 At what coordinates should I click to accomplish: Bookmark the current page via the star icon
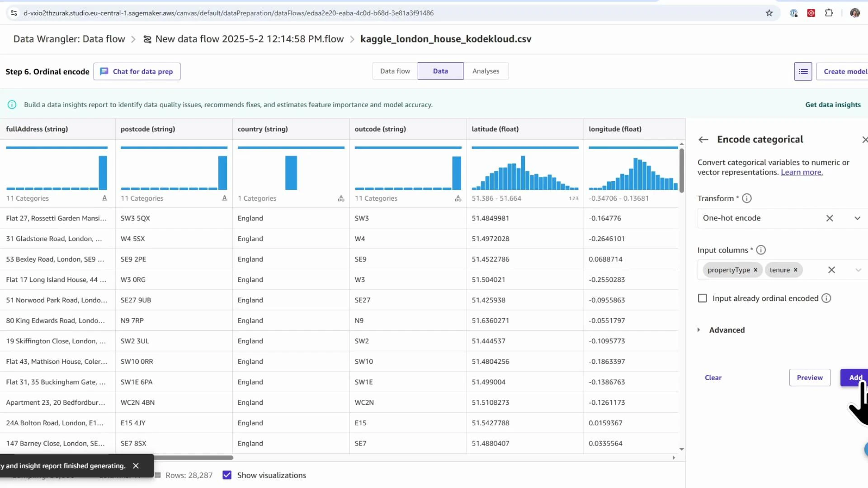769,13
